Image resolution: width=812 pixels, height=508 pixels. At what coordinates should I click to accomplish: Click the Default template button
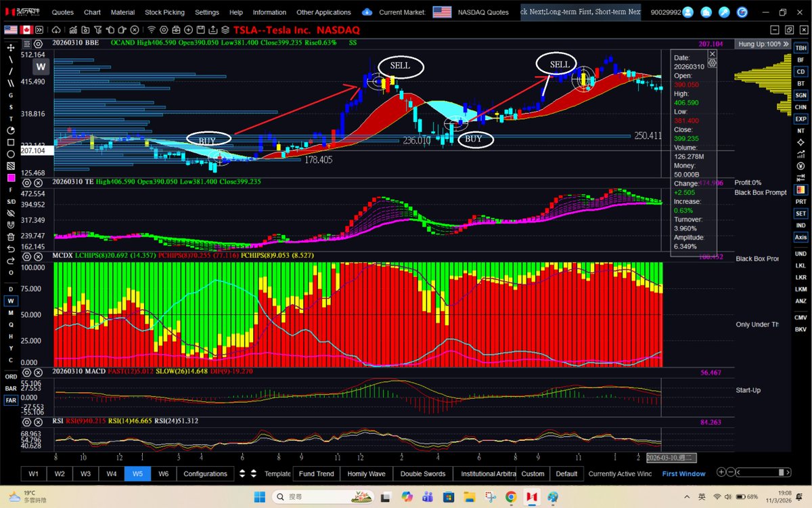(x=566, y=473)
